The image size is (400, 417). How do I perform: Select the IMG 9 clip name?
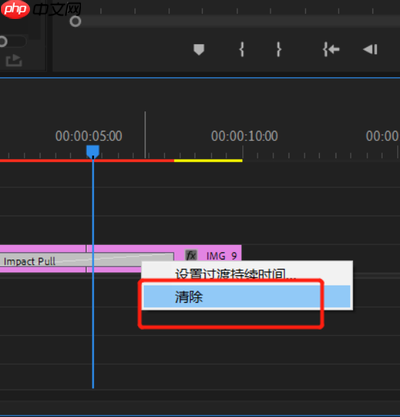tap(221, 256)
